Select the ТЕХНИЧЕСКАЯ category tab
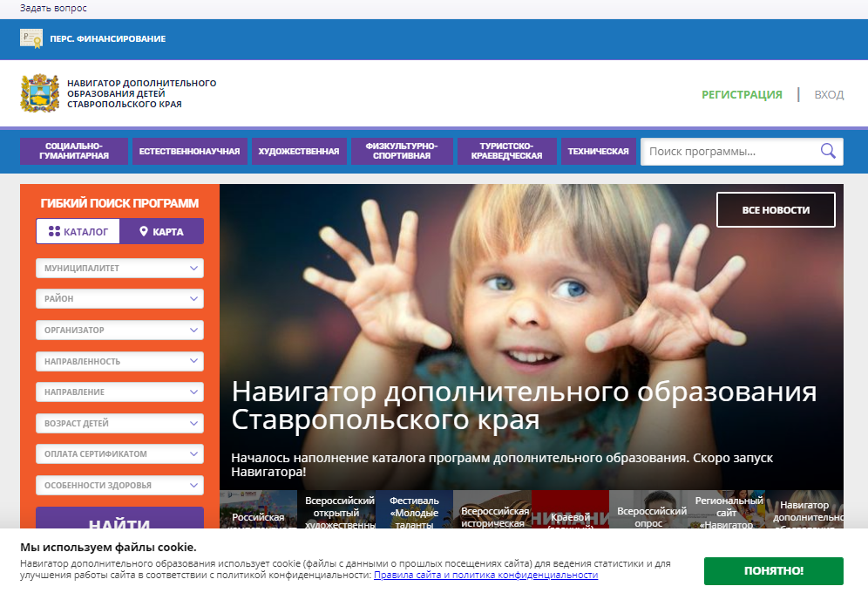 [x=598, y=152]
